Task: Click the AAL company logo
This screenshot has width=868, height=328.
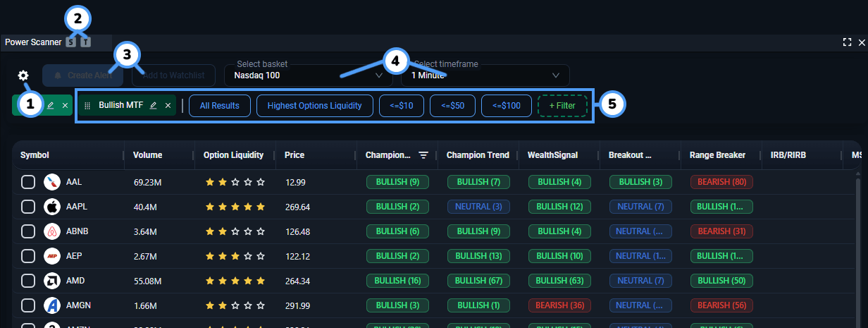Action: (51, 182)
